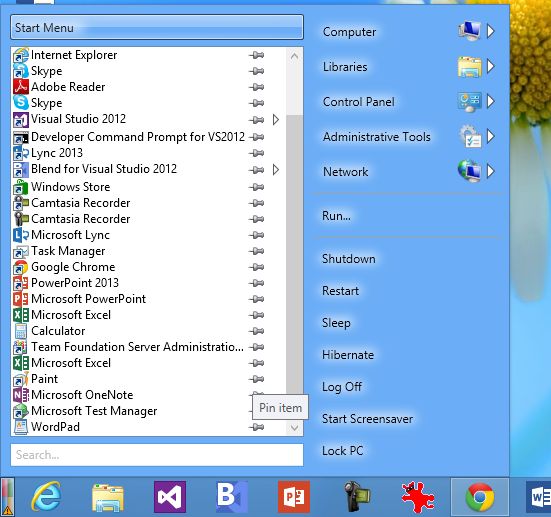
Task: Open Control Panel text link
Action: (x=358, y=102)
